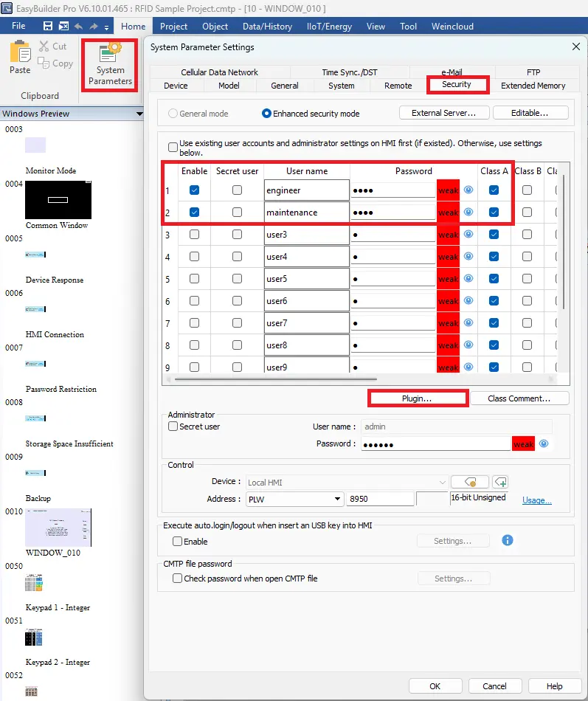The width and height of the screenshot is (588, 701).
Task: Uncheck Enable for the engineer user
Action: click(194, 190)
